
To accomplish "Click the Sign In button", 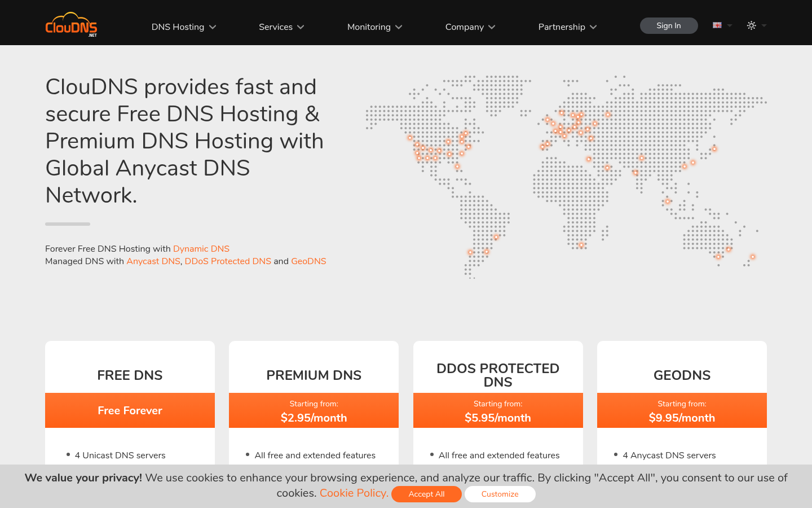I will (669, 25).
